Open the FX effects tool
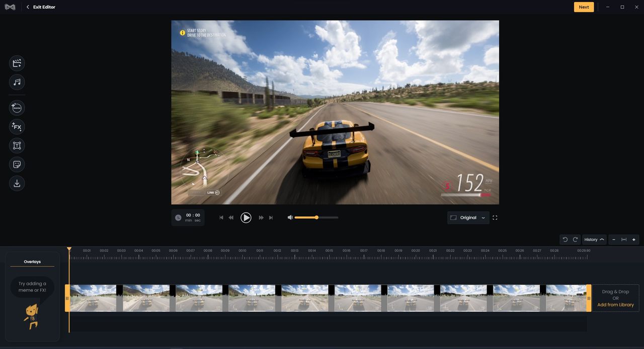The width and height of the screenshot is (644, 349). point(17,127)
